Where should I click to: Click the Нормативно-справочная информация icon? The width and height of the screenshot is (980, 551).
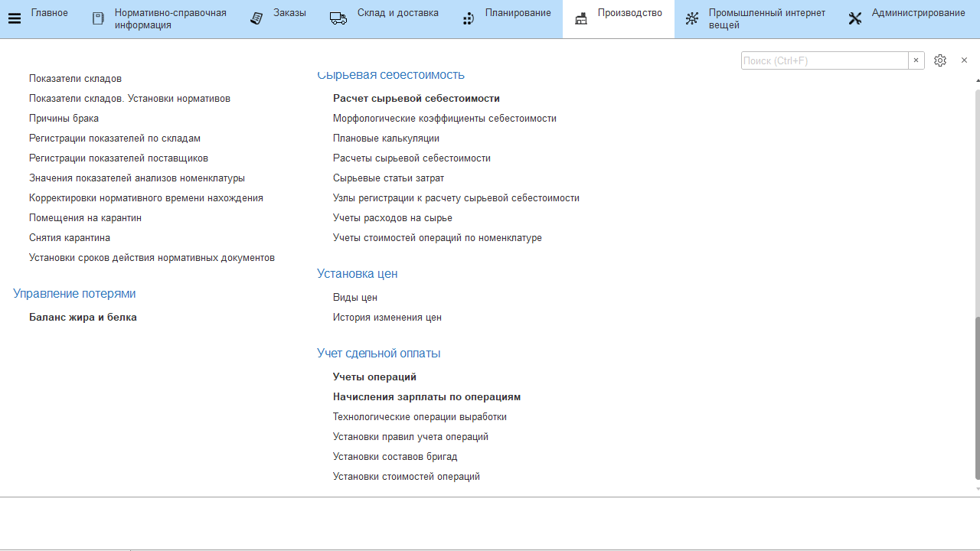(x=98, y=18)
